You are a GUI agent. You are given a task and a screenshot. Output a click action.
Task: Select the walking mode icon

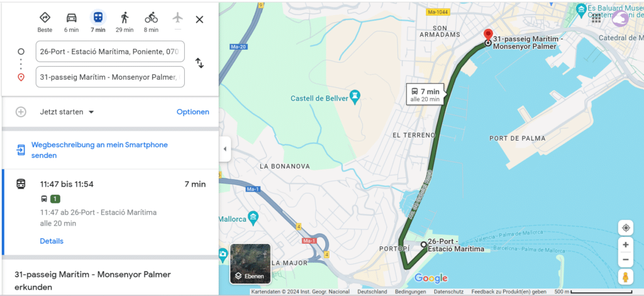(125, 18)
